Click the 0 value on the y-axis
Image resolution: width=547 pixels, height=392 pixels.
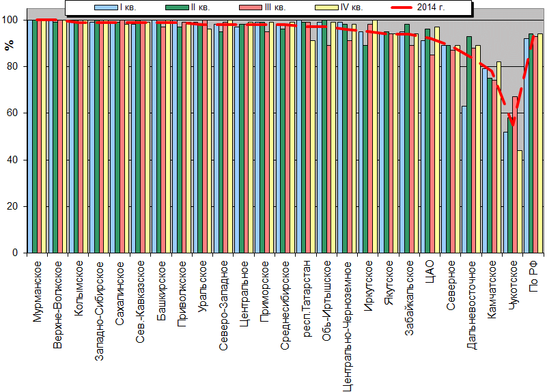pyautogui.click(x=15, y=253)
